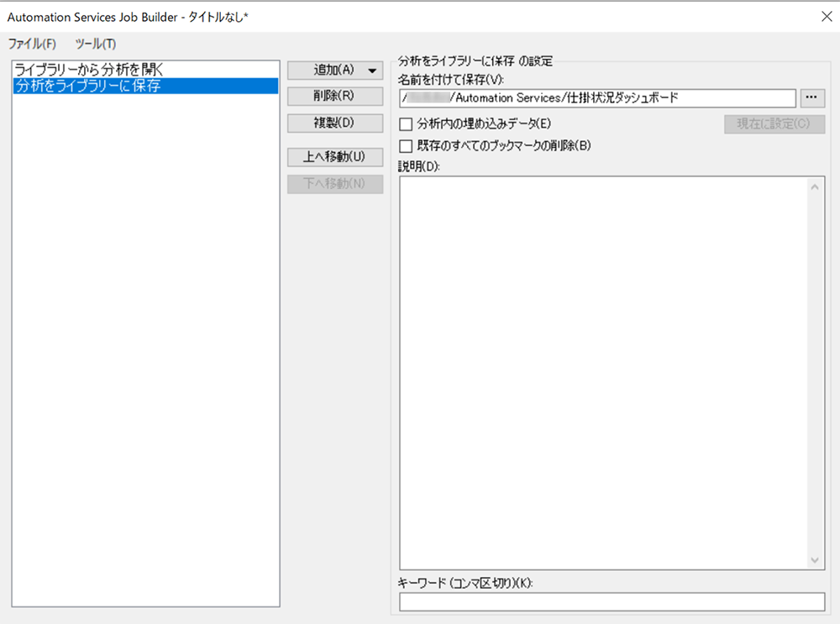Select the 分析をライブラリーに保存 task in the list
The height and width of the screenshot is (624, 840).
[x=145, y=86]
